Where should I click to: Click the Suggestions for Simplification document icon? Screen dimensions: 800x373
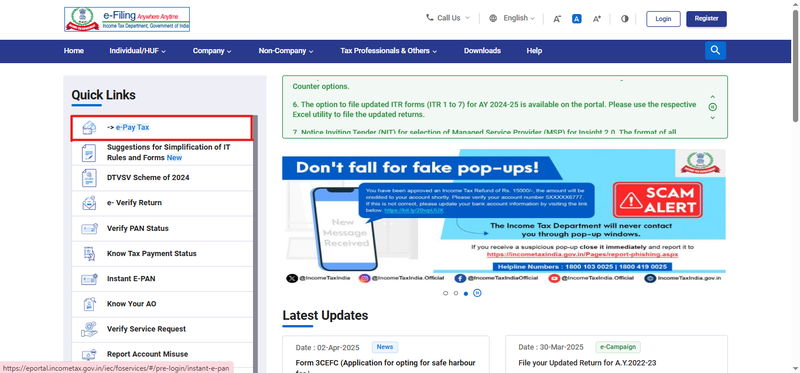pos(89,153)
